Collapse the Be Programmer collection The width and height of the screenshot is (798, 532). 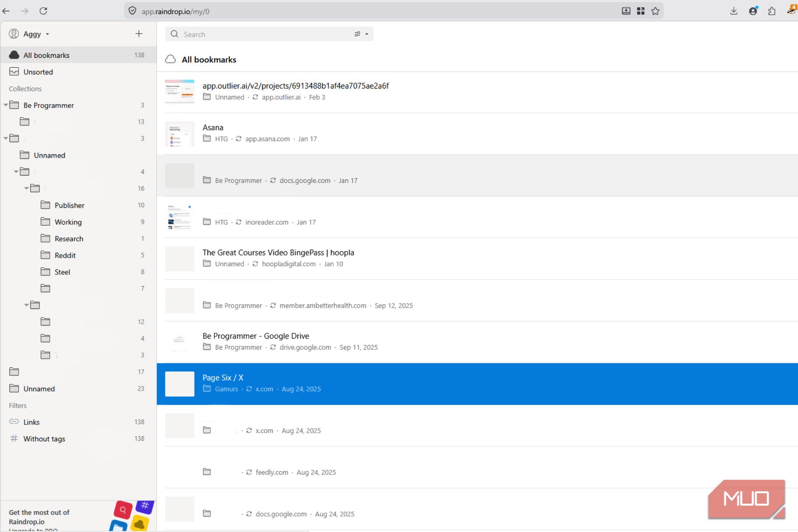point(6,105)
